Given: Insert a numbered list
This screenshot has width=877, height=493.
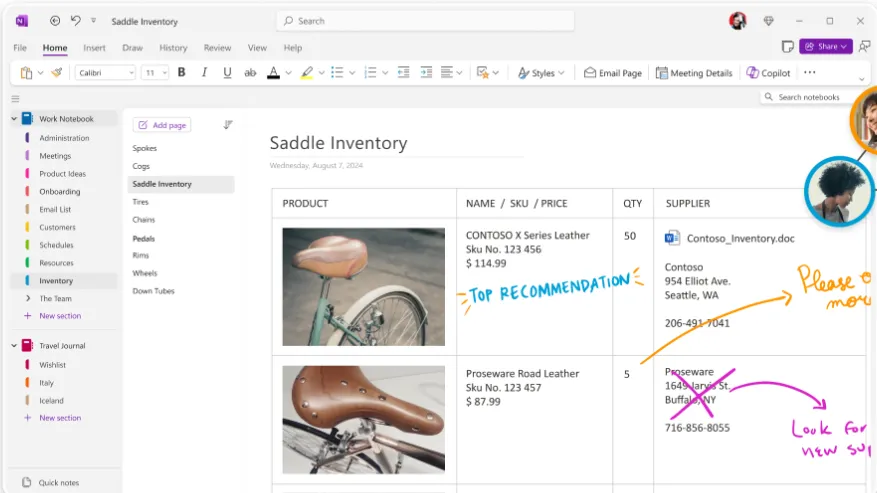Looking at the screenshot, I should (370, 72).
